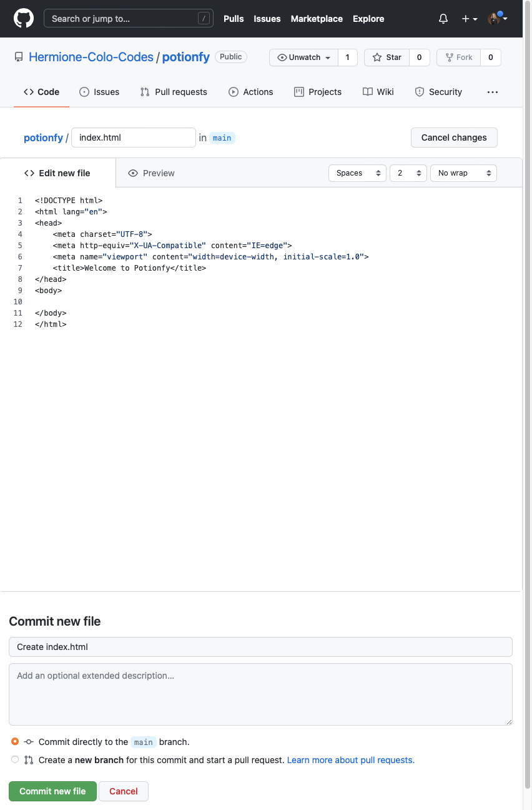Viewport: 532px width, 810px height.
Task: Click the Fork icon button
Action: coord(458,57)
